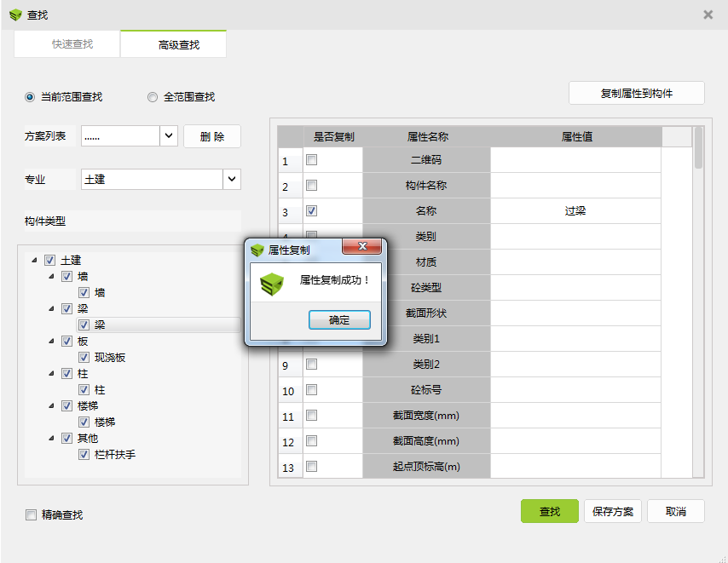
Task: Toggle the 现浇板 checkbox
Action: pyautogui.click(x=84, y=358)
